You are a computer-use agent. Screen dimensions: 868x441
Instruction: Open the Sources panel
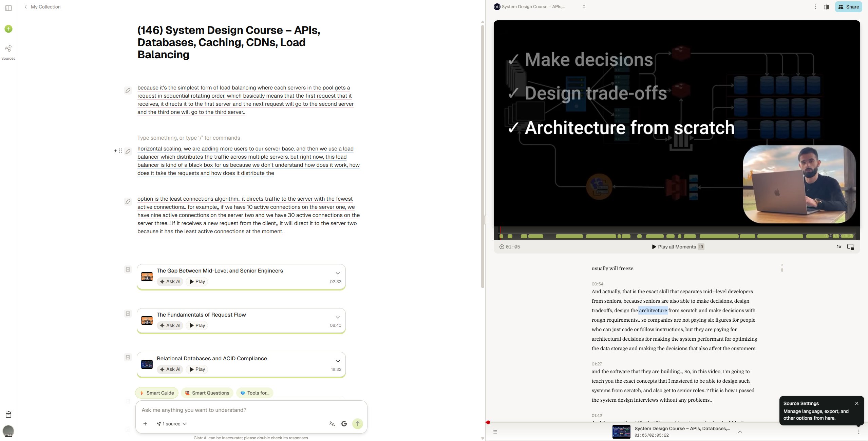(x=8, y=52)
